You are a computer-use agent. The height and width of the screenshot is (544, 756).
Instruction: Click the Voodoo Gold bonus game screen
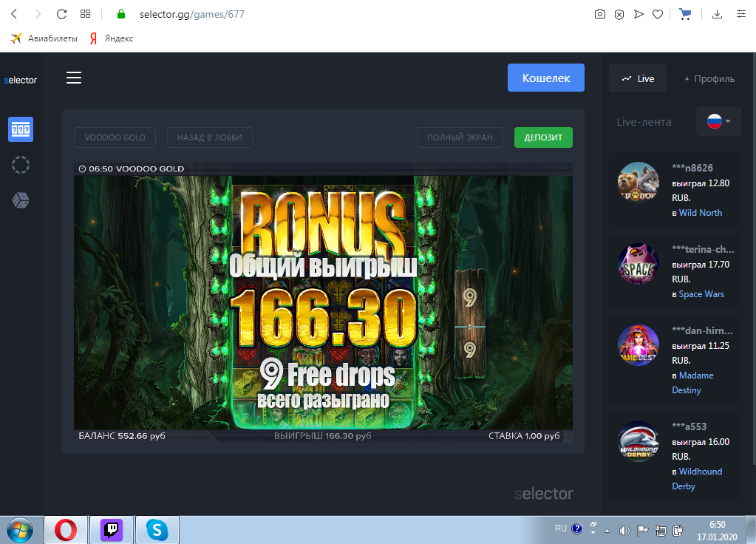point(323,302)
